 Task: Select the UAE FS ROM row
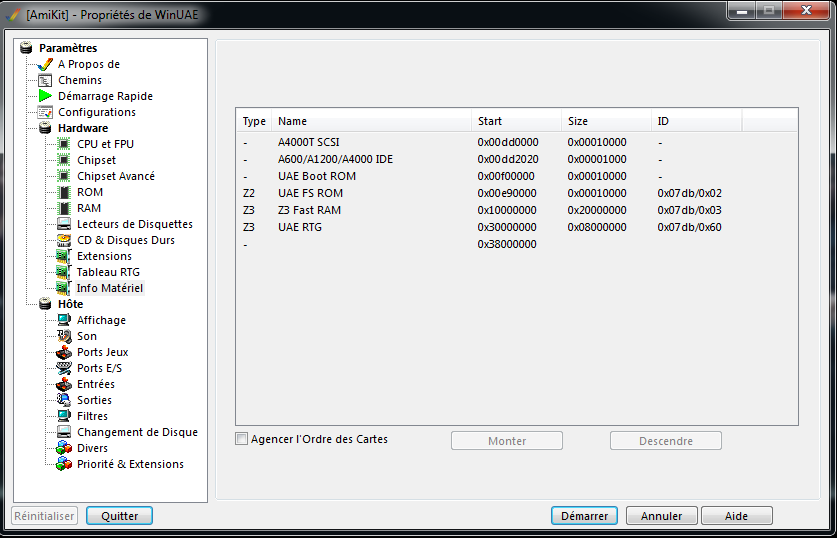click(x=517, y=194)
